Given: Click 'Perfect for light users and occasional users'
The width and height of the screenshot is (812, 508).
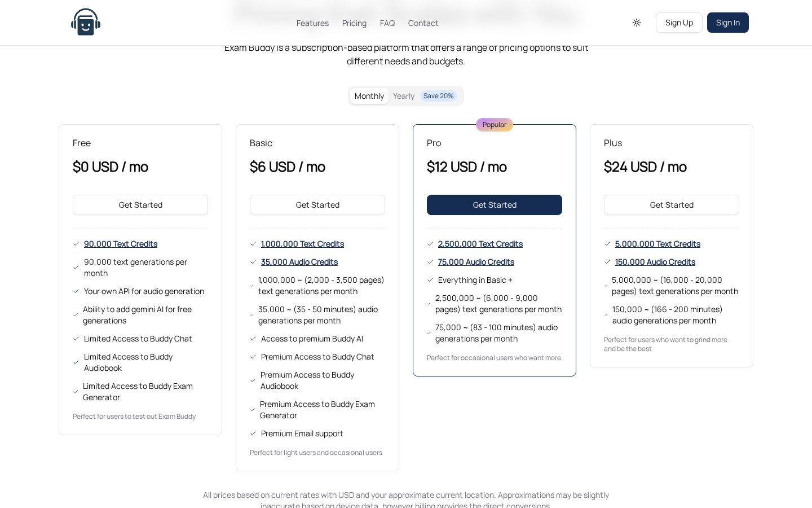Looking at the screenshot, I should coord(316,453).
